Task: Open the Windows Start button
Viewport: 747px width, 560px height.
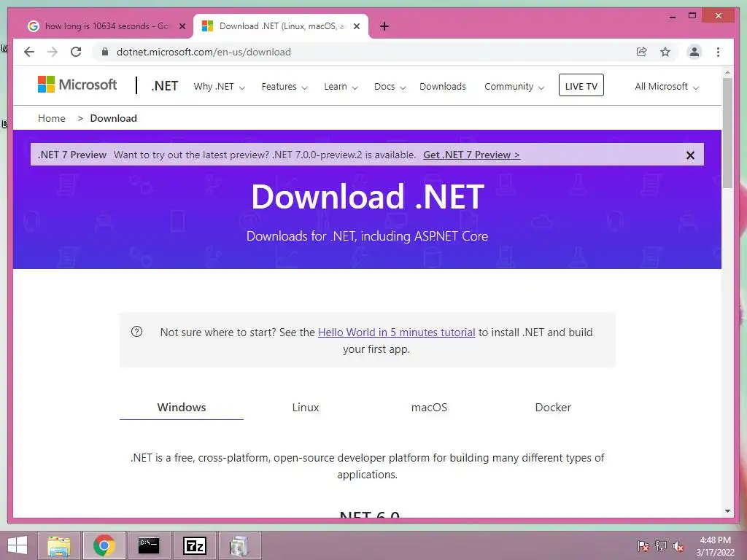Action: [x=18, y=545]
